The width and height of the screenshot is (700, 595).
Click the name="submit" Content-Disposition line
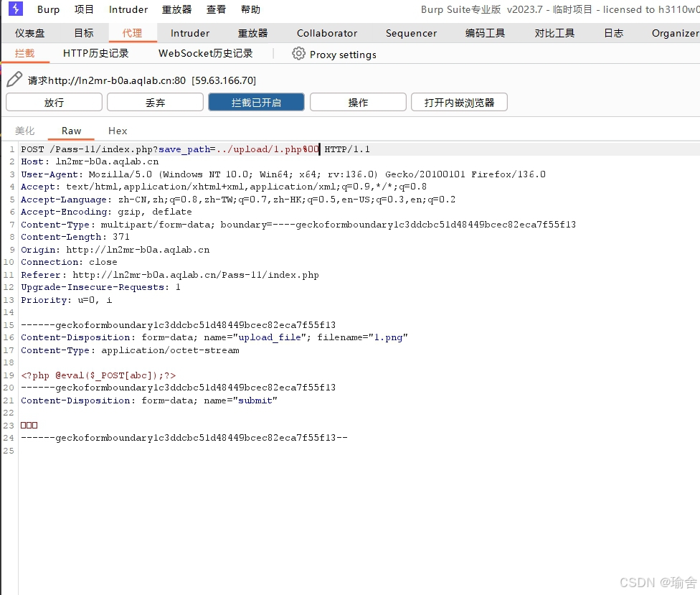149,400
